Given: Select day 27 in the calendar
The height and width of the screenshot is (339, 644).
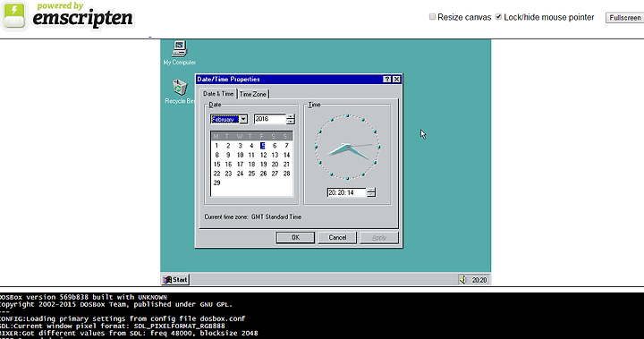Looking at the screenshot, I should (275, 174).
